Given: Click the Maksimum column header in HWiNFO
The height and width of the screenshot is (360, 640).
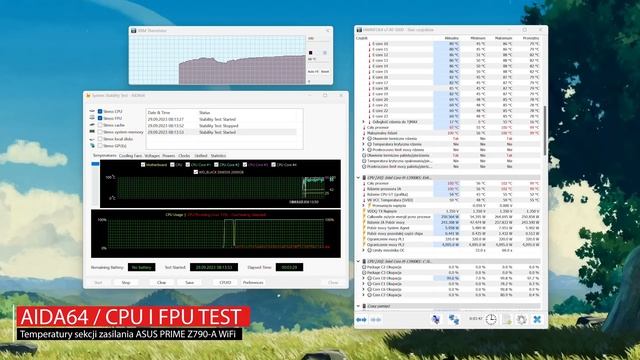Looking at the screenshot, I should [x=503, y=38].
